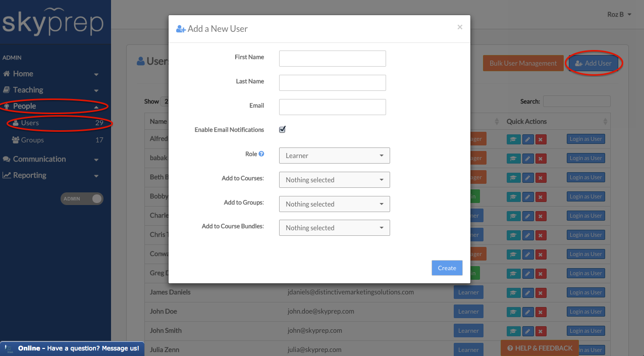Click the sort arrows on the Quick Actions column
Viewport: 644px width, 356px height.
coord(605,122)
